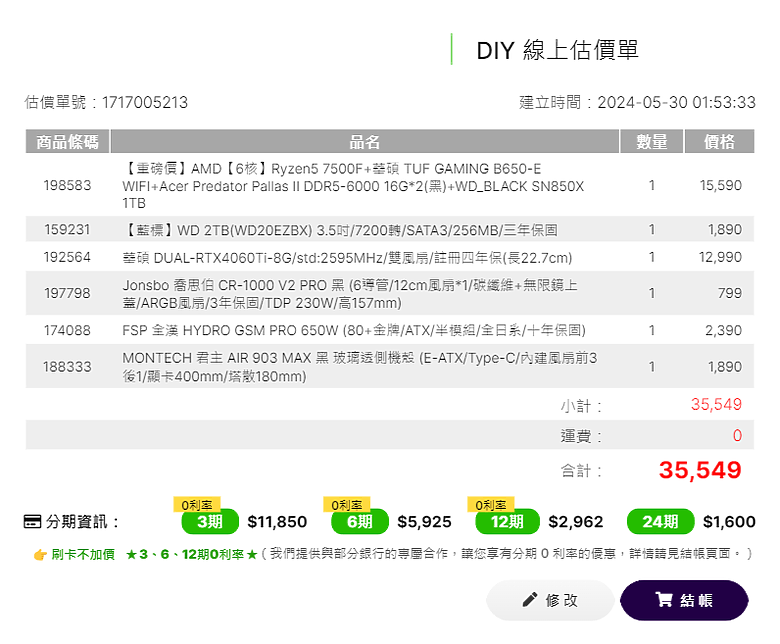The image size is (780, 644).
Task: Click the bold 合計 total 35,549
Action: pos(700,470)
